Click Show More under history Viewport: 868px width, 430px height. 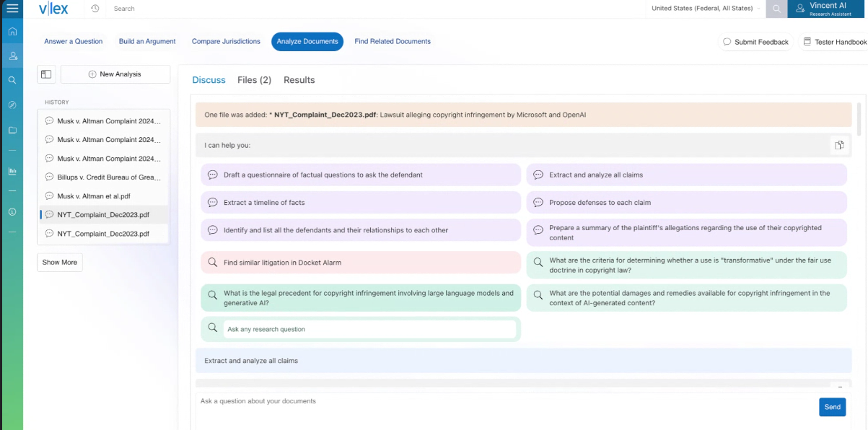60,263
